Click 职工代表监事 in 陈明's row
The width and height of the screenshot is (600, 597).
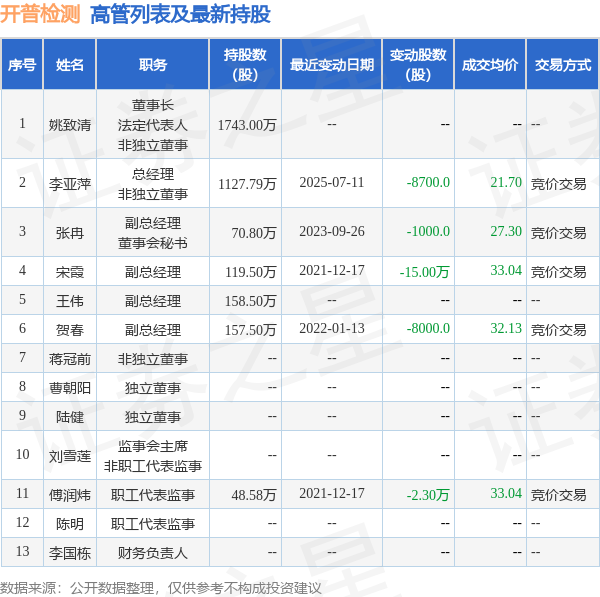point(153,524)
